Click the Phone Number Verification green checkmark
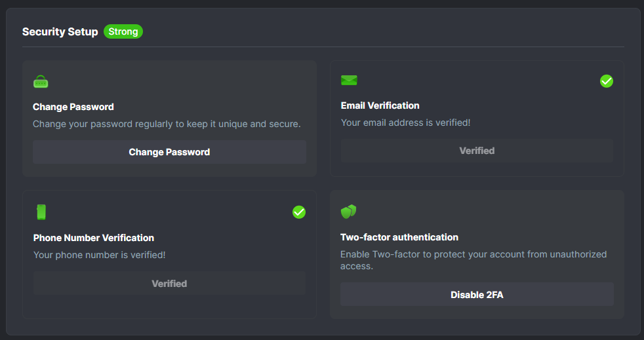The width and height of the screenshot is (644, 340). point(299,212)
